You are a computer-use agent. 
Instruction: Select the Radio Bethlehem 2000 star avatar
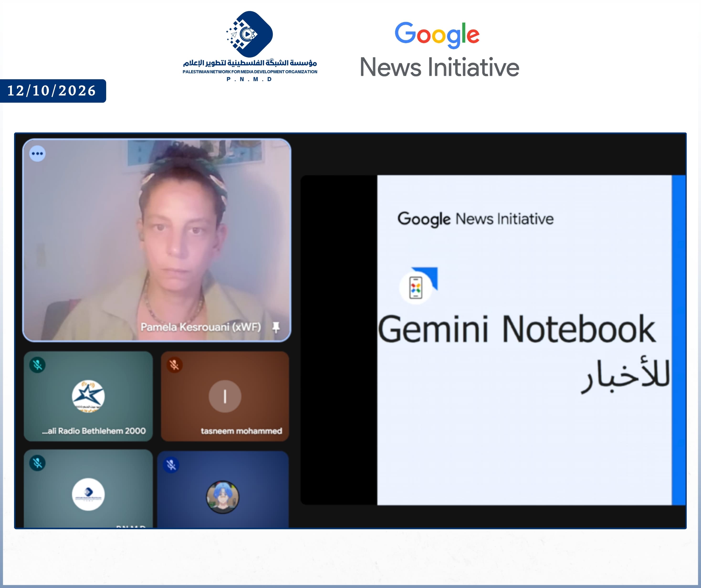88,396
